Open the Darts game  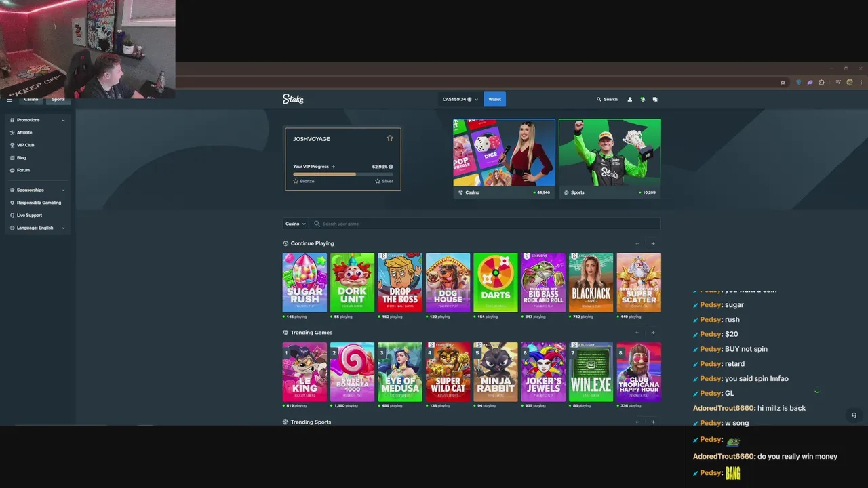[496, 283]
